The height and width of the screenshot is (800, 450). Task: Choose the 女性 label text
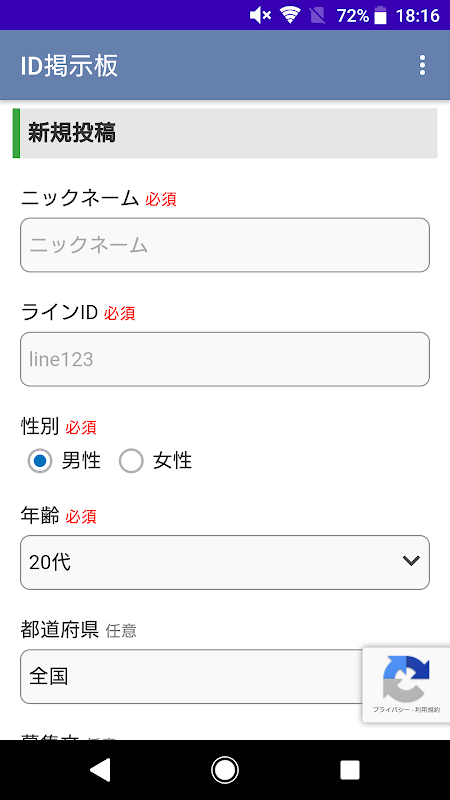click(x=172, y=461)
